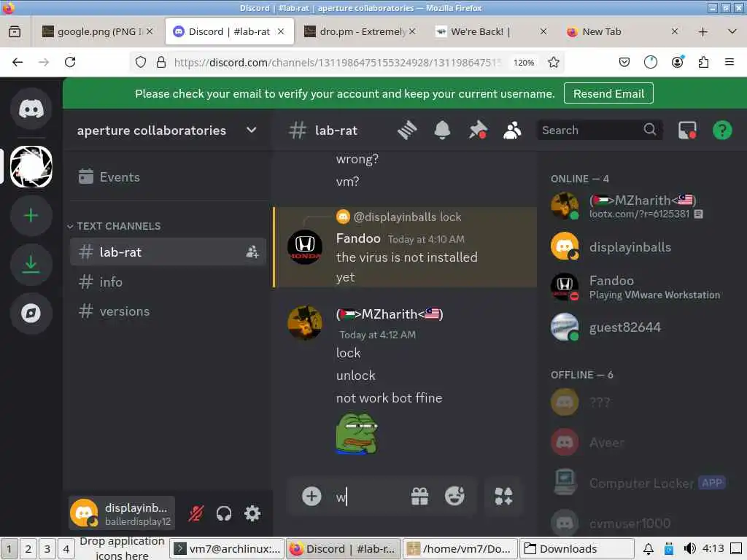Open the gift Nitro icon
Screen dimensions: 747x560
[x=419, y=496]
